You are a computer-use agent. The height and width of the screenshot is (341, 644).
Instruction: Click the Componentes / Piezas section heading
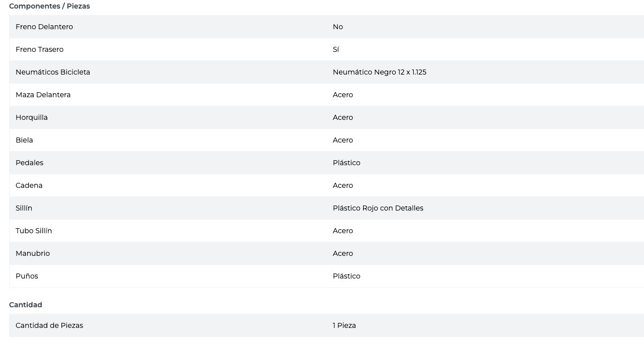49,6
